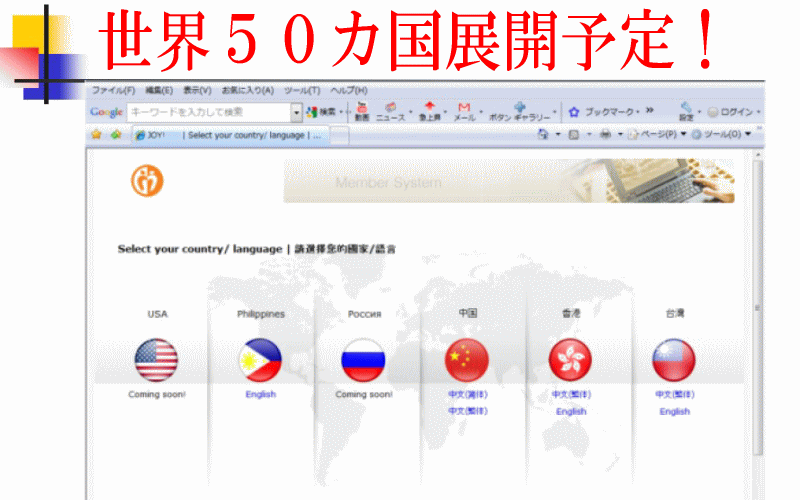This screenshot has width=800, height=500.
Task: Open the ファイル(F) menu
Action: pos(113,91)
